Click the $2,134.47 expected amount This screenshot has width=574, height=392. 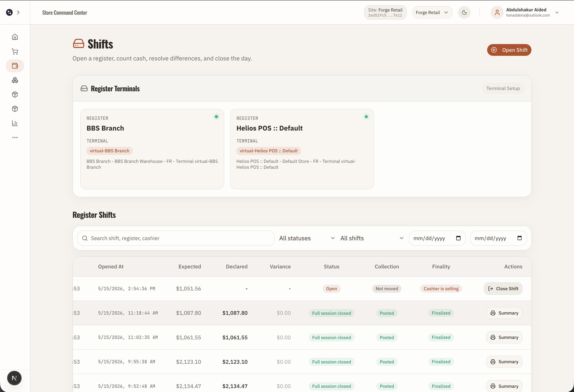click(x=188, y=386)
